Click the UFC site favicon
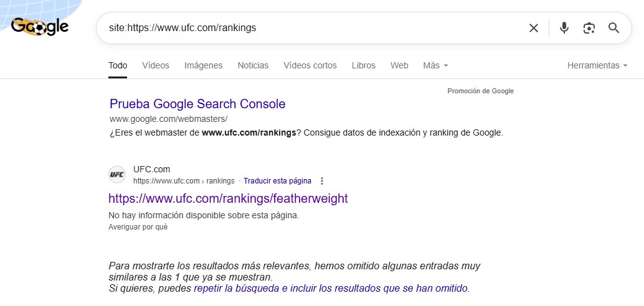Screen dimensions: 644x306 tap(117, 175)
